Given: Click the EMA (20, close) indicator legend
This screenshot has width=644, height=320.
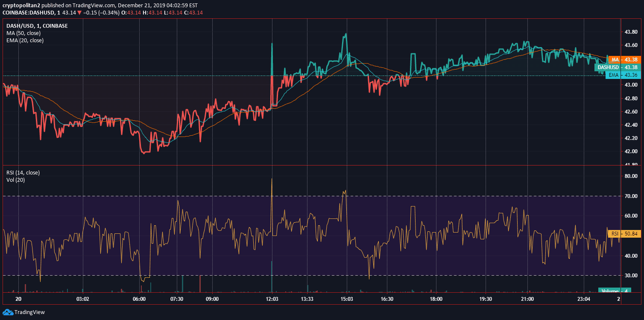Looking at the screenshot, I should [x=25, y=41].
